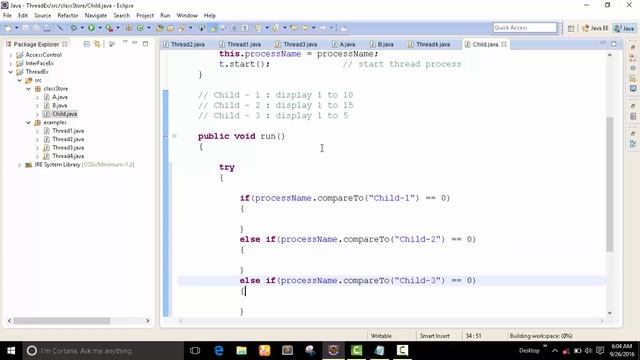Open the Project menu
640x360 pixels.
(145, 16)
